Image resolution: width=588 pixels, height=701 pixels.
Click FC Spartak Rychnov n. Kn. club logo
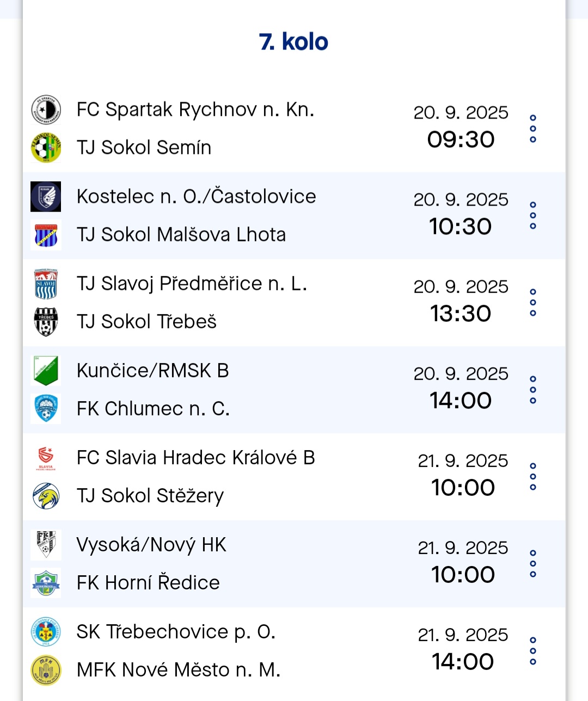46,109
